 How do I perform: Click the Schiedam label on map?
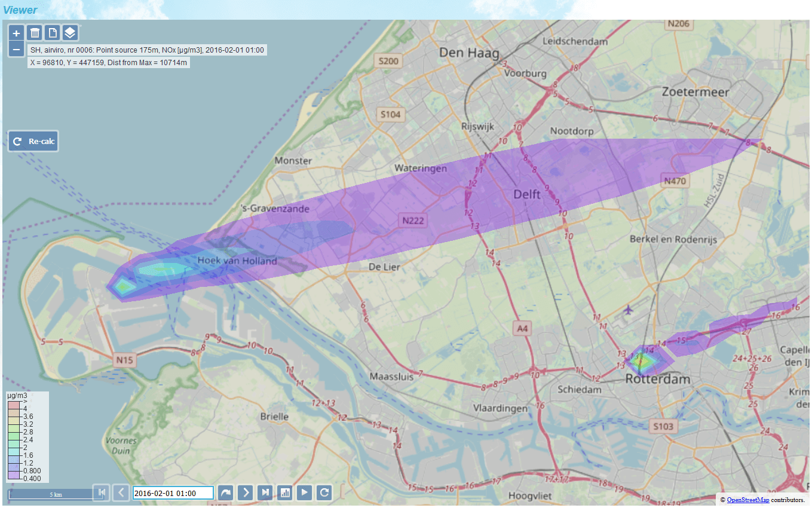coord(579,389)
